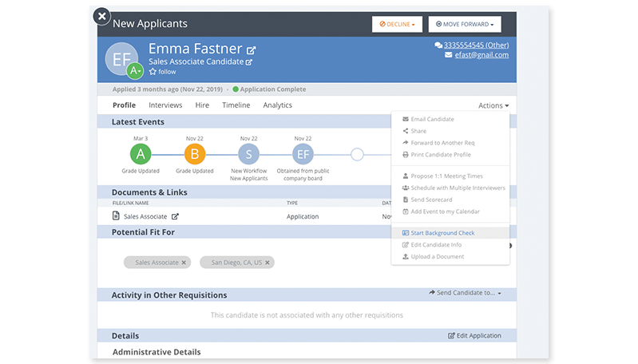The image size is (638, 364).
Task: Select Forward to Another Req
Action: (x=450, y=143)
